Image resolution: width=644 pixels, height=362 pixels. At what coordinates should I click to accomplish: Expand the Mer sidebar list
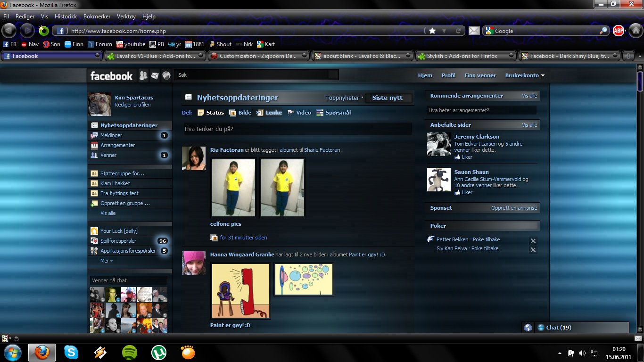(x=106, y=261)
